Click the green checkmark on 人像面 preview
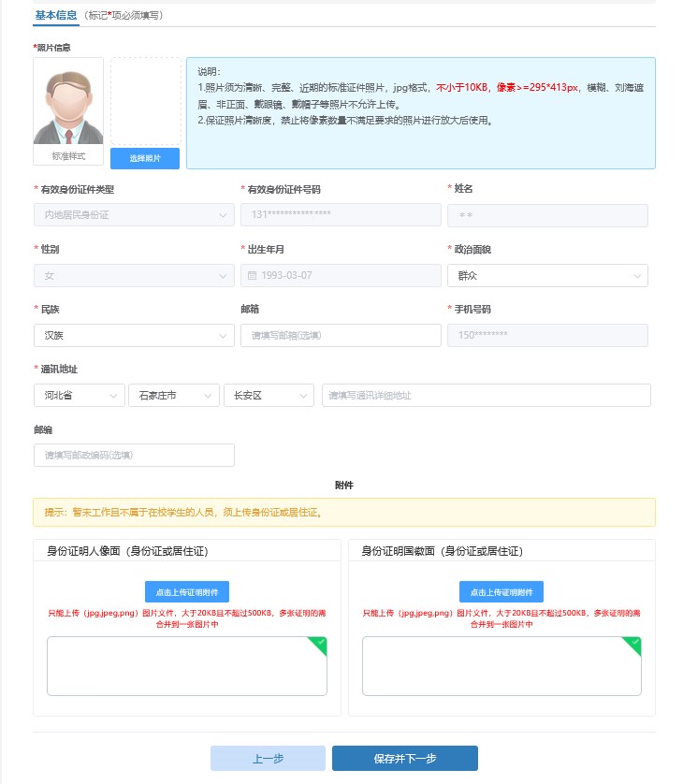The image size is (683, 784). tap(320, 643)
